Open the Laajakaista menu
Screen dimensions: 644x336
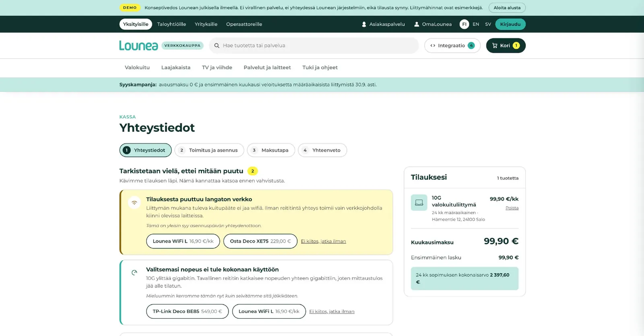(x=176, y=68)
